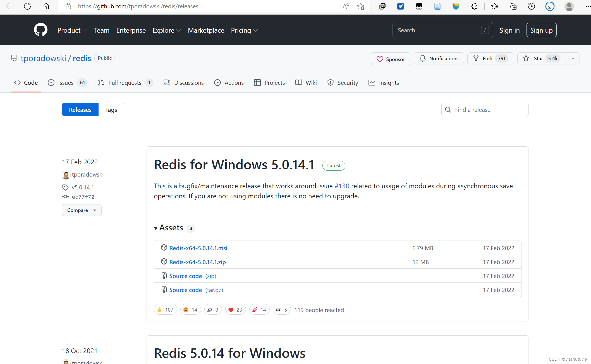
Task: Open the Enterprise nav link
Action: pyautogui.click(x=131, y=30)
